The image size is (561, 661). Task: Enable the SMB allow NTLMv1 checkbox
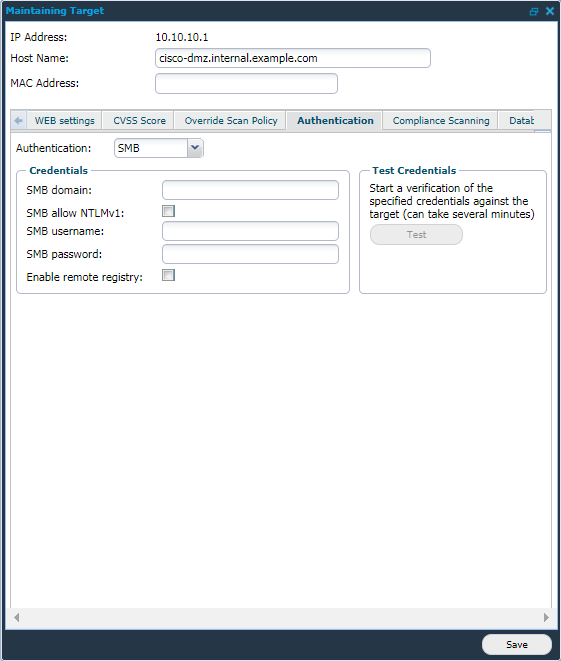coord(168,211)
